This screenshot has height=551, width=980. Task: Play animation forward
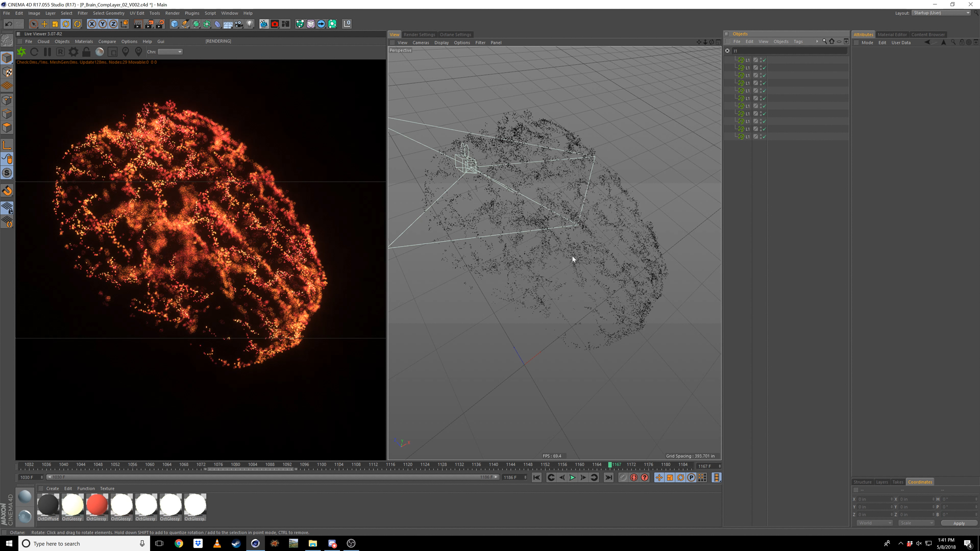pyautogui.click(x=573, y=478)
